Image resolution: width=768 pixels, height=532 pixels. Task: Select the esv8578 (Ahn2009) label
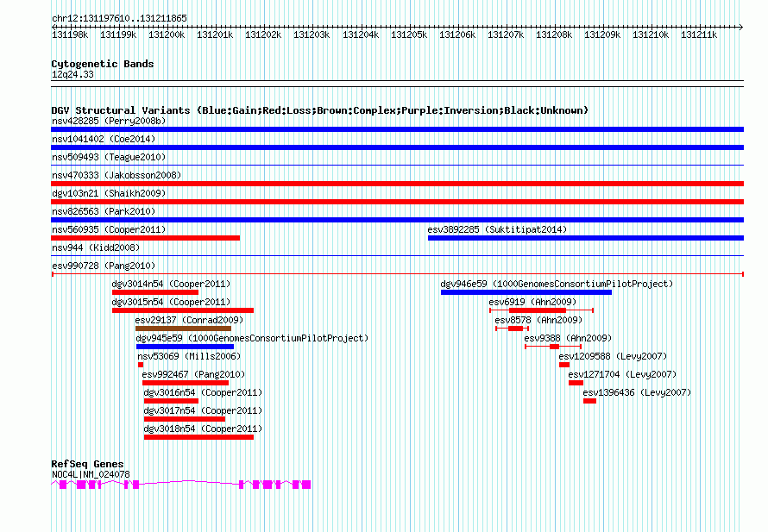(x=538, y=320)
